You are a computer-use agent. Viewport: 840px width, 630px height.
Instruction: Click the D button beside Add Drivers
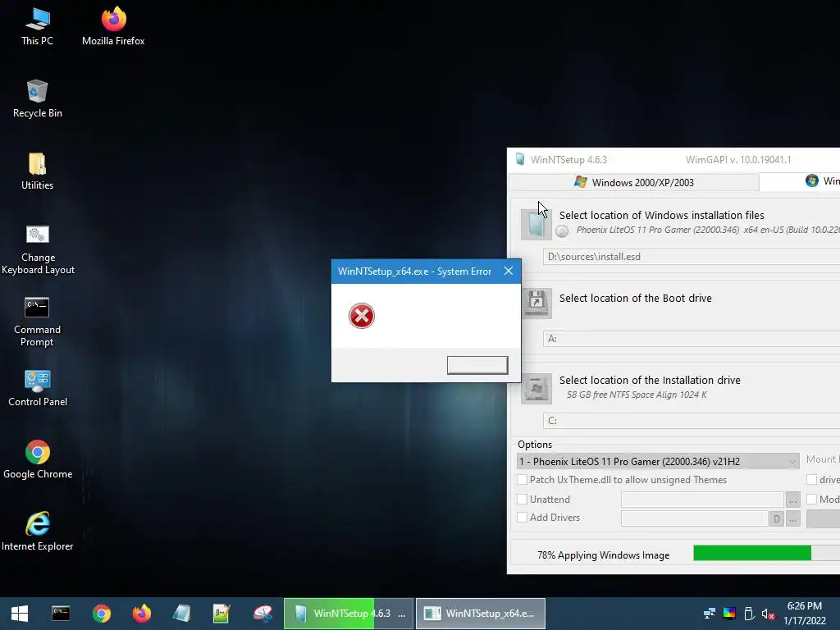click(776, 518)
